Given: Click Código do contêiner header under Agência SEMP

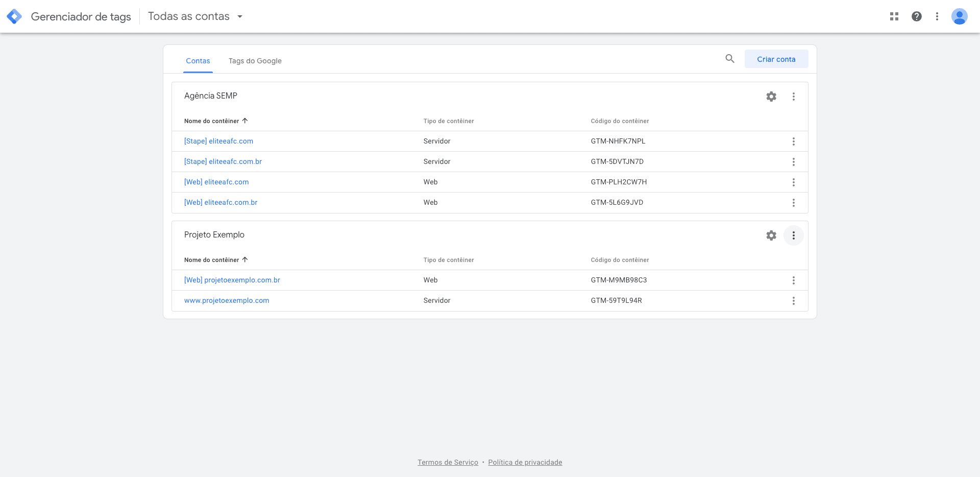Looking at the screenshot, I should tap(620, 121).
